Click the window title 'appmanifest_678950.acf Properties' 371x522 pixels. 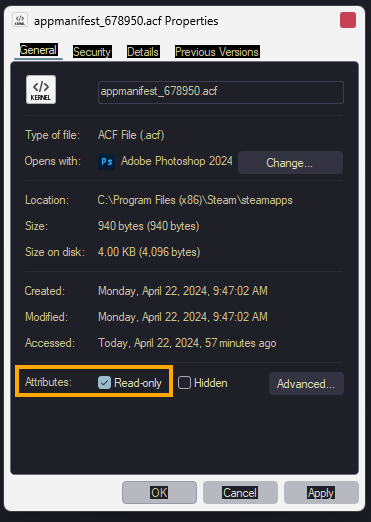[126, 21]
